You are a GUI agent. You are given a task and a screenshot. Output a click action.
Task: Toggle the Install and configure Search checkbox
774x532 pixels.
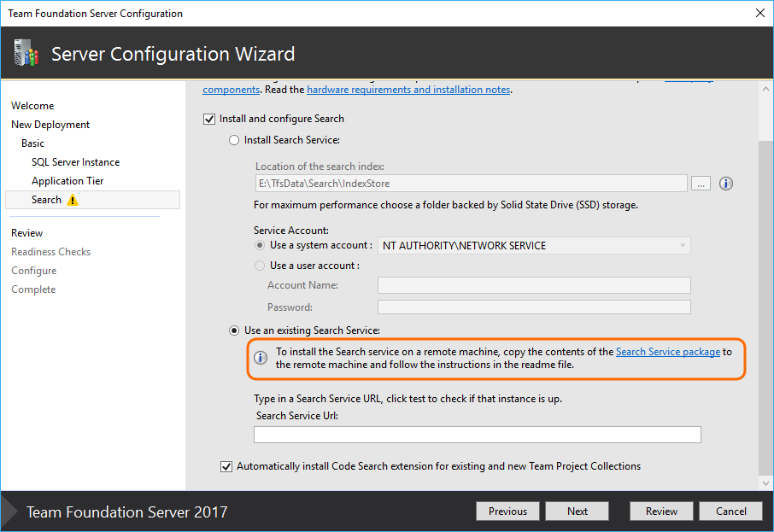point(209,119)
